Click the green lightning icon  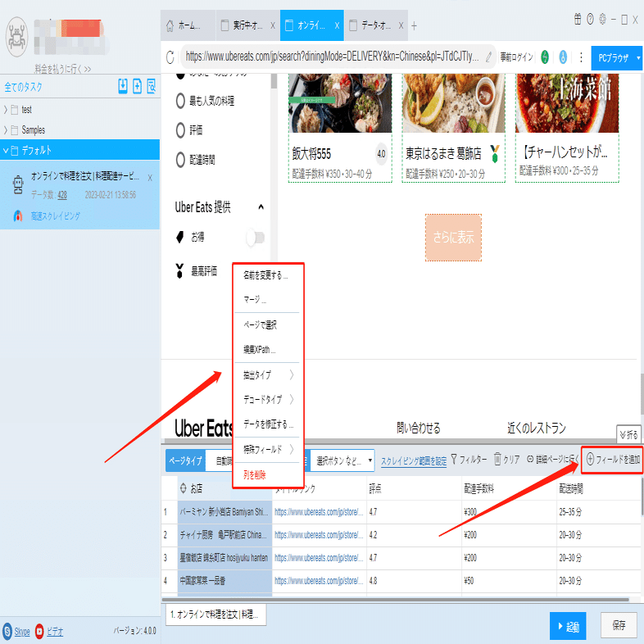[x=545, y=57]
